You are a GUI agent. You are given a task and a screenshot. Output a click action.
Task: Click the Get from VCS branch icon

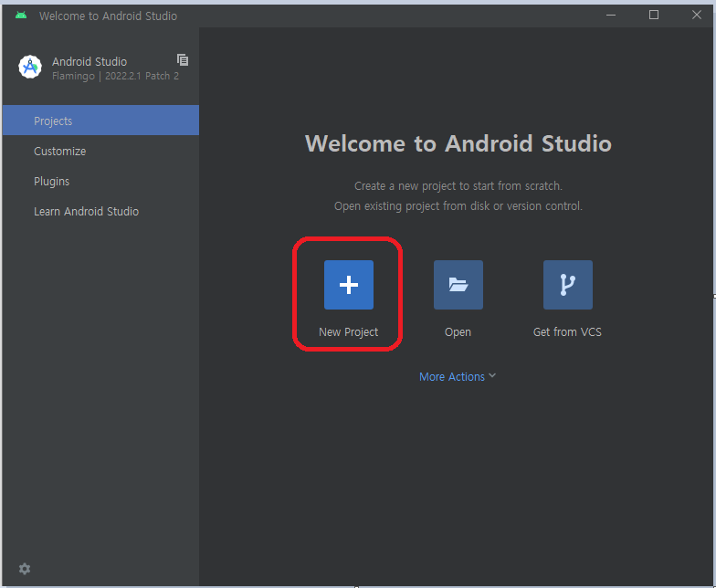[568, 285]
